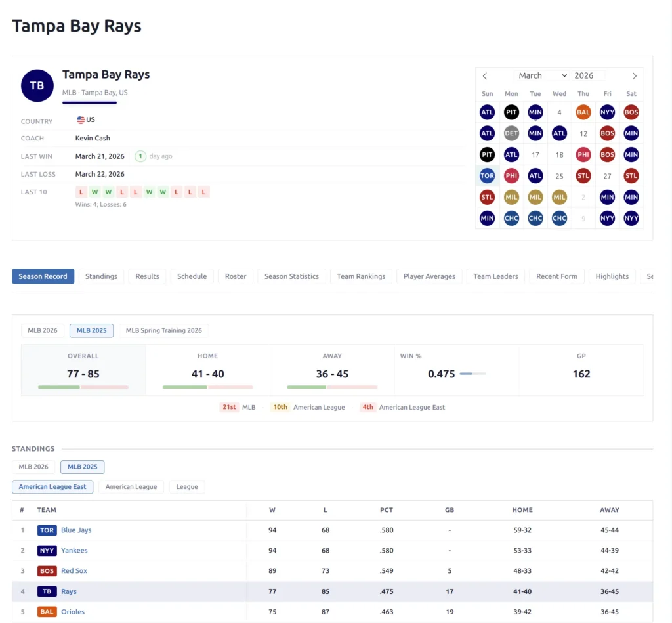Switch to the Schedule tab
The image size is (672, 623).
coord(192,276)
